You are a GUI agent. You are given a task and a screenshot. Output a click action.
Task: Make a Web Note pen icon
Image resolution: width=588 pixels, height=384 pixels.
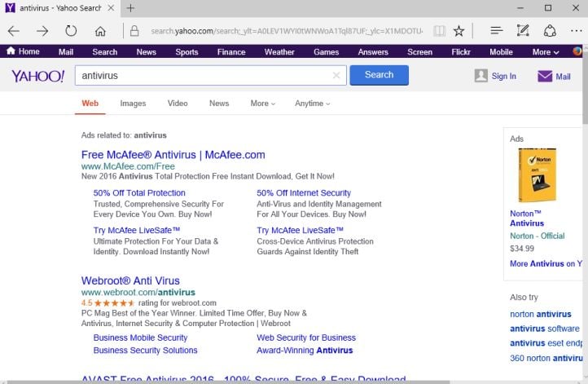[x=523, y=30]
